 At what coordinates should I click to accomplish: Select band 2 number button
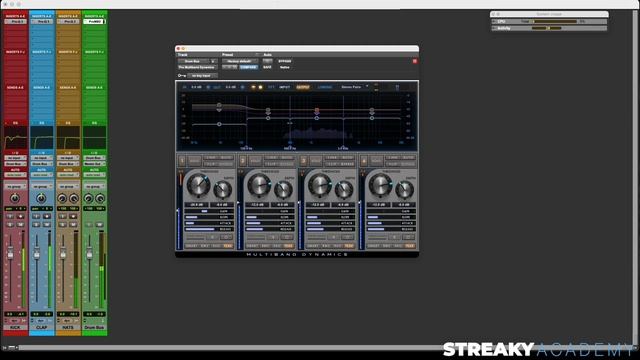pyautogui.click(x=243, y=161)
